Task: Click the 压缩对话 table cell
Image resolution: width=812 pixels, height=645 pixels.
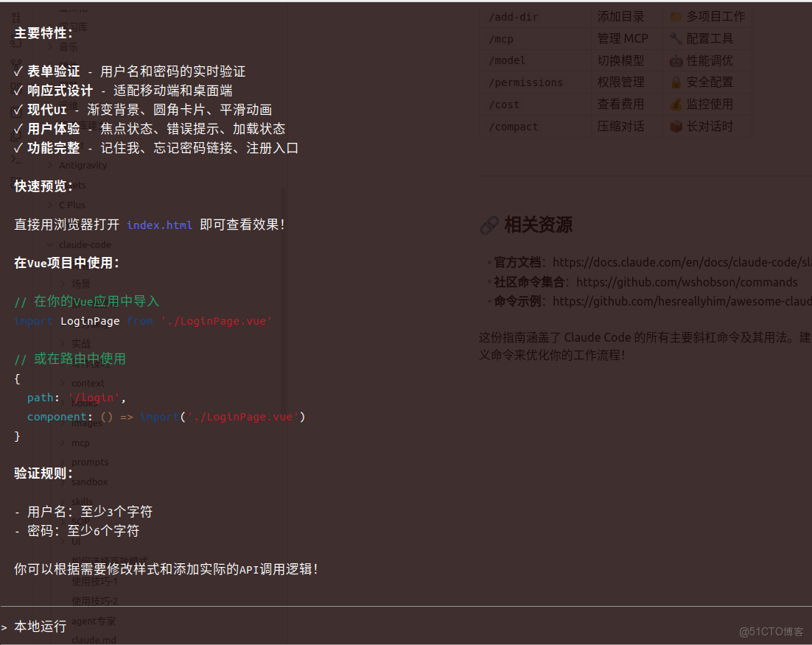Action: coord(626,127)
